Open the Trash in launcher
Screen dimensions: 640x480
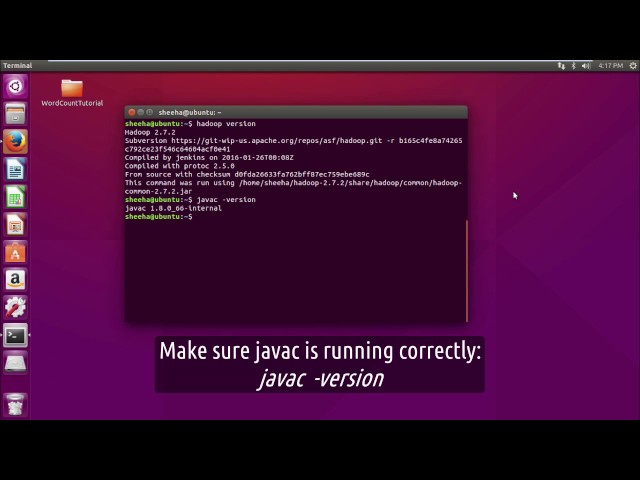pyautogui.click(x=16, y=404)
